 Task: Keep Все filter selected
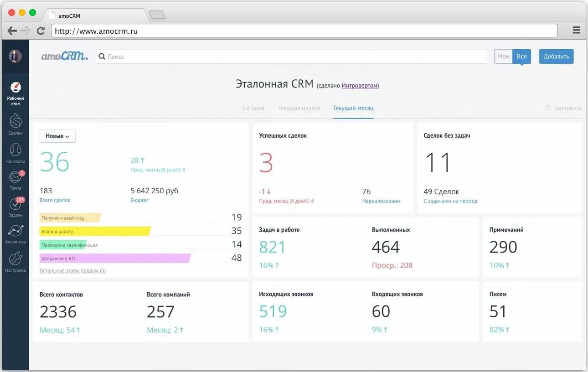[521, 56]
